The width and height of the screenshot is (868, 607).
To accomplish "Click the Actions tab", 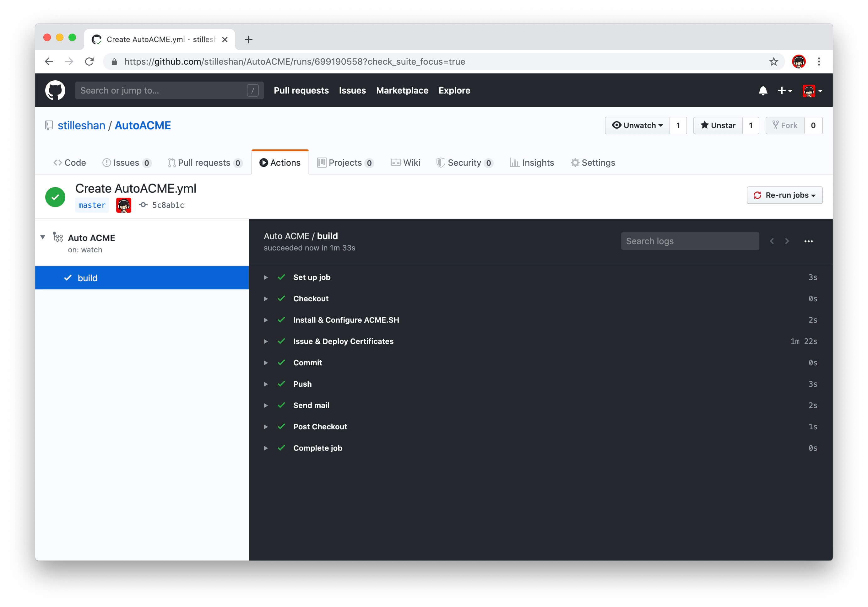I will [x=280, y=163].
